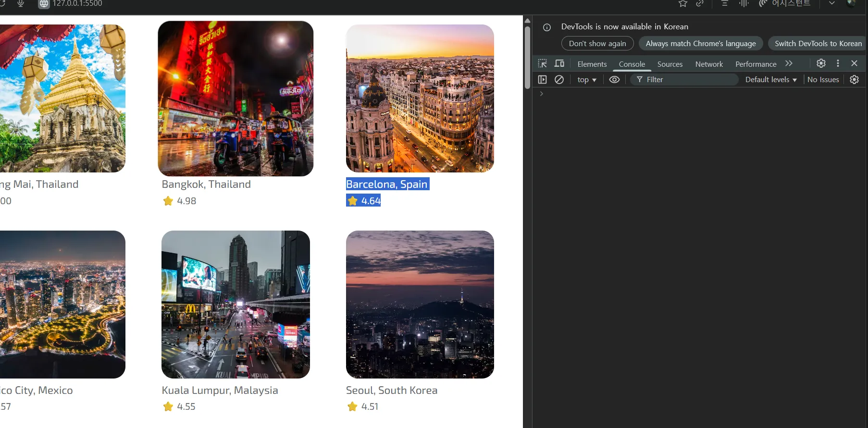
Task: Focus the Console Filter input field
Action: (685, 80)
